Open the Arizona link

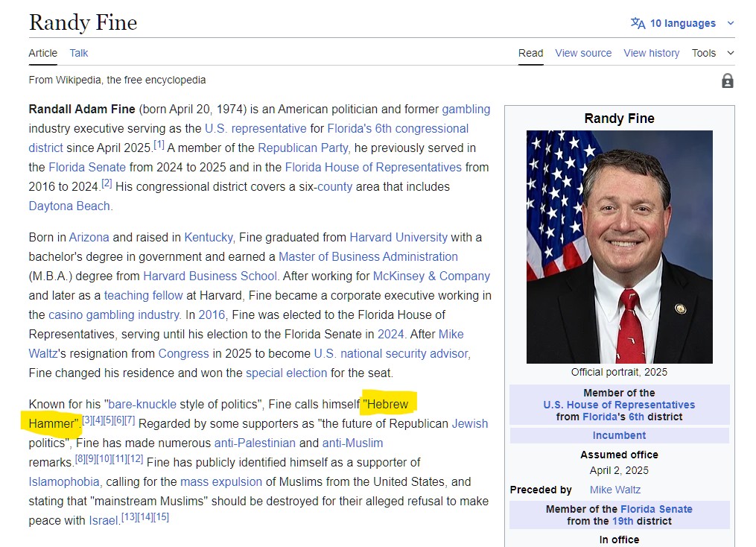point(89,238)
